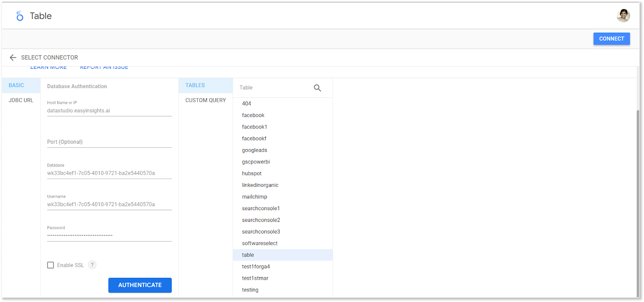
Task: Select the facebookf table
Action: 283,139
